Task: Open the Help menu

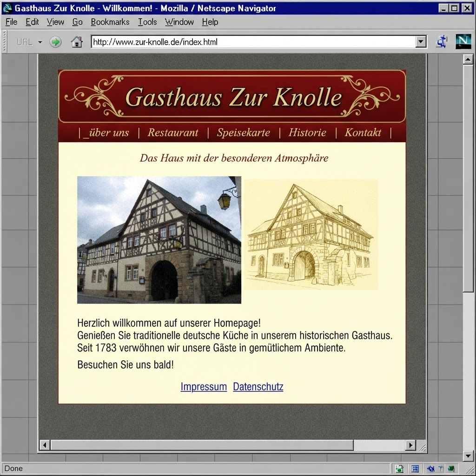Action: tap(210, 22)
